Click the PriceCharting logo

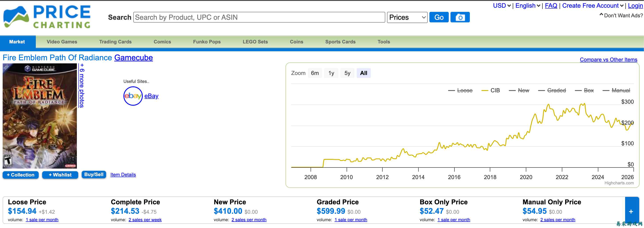47,17
